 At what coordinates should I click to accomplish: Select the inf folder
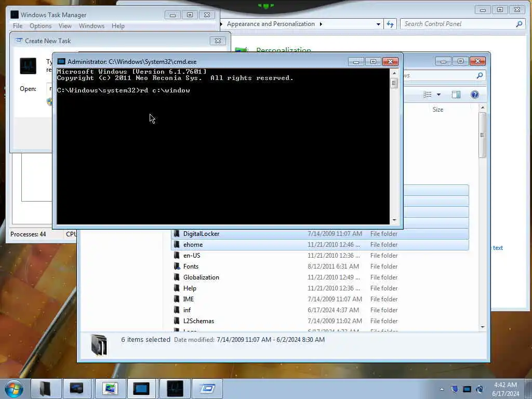pos(320,310)
